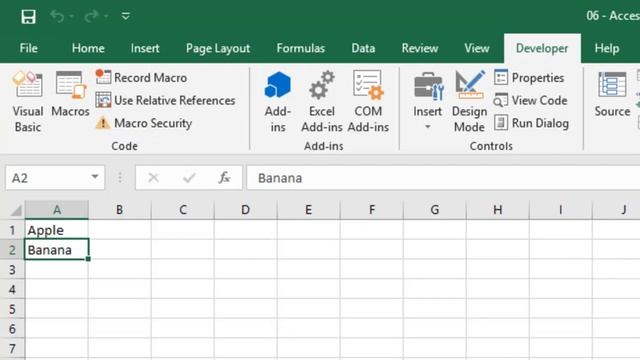The width and height of the screenshot is (640, 360).
Task: Confirm entry with the formula bar checkmark
Action: tap(189, 178)
